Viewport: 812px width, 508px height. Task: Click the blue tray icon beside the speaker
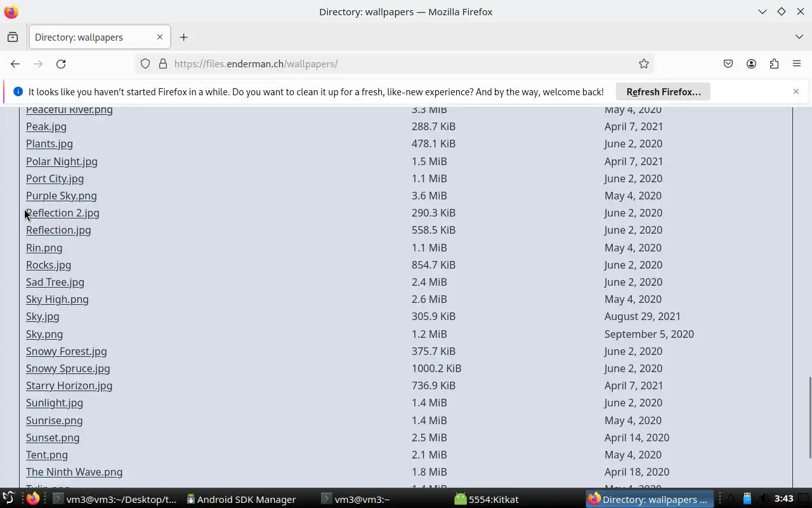[x=747, y=499]
